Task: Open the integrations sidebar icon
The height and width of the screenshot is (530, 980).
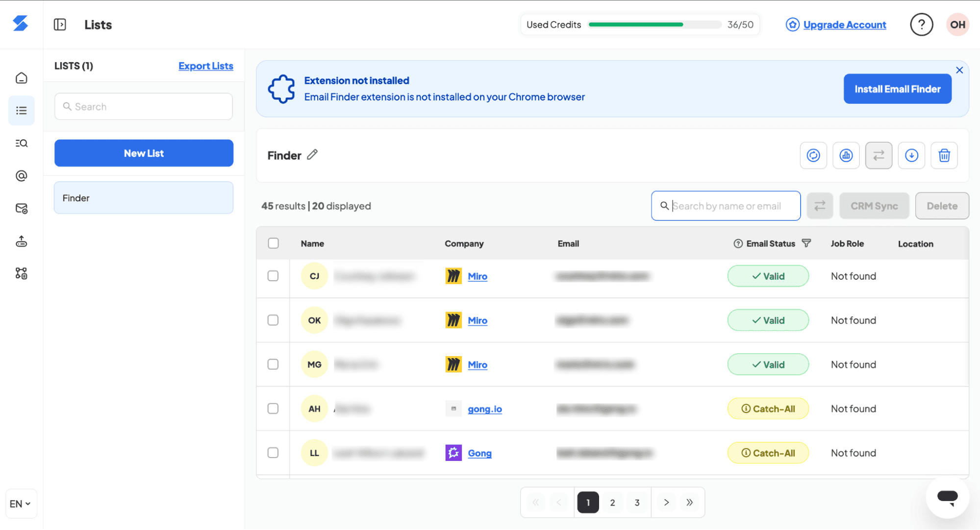Action: pos(21,273)
